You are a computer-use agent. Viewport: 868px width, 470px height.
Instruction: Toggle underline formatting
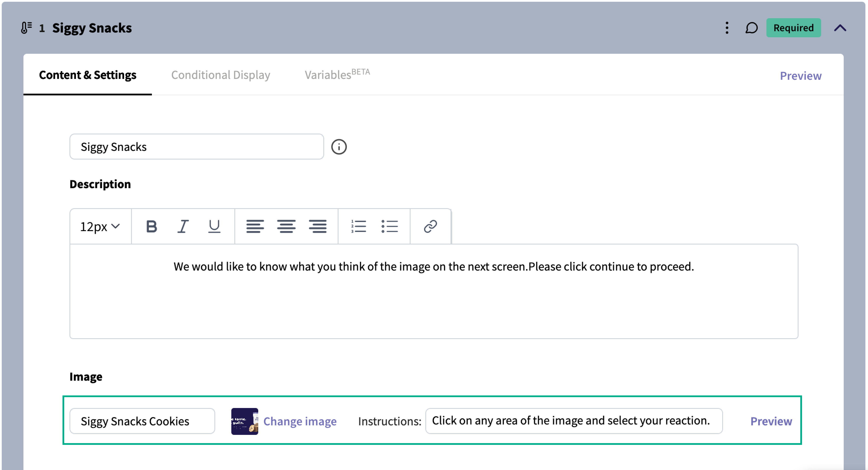[214, 226]
